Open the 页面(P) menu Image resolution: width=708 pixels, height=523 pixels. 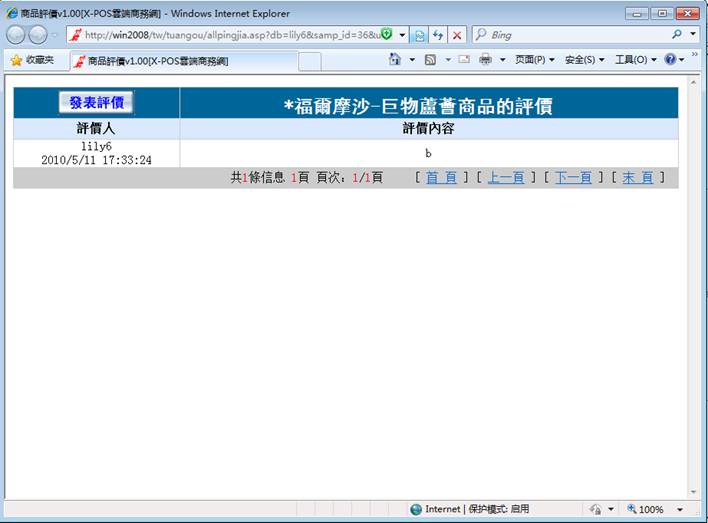535,60
